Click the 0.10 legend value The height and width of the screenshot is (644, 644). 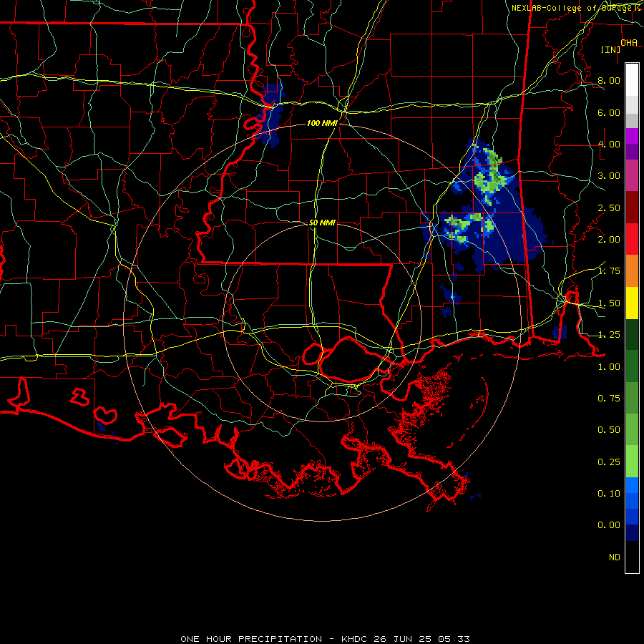[609, 494]
